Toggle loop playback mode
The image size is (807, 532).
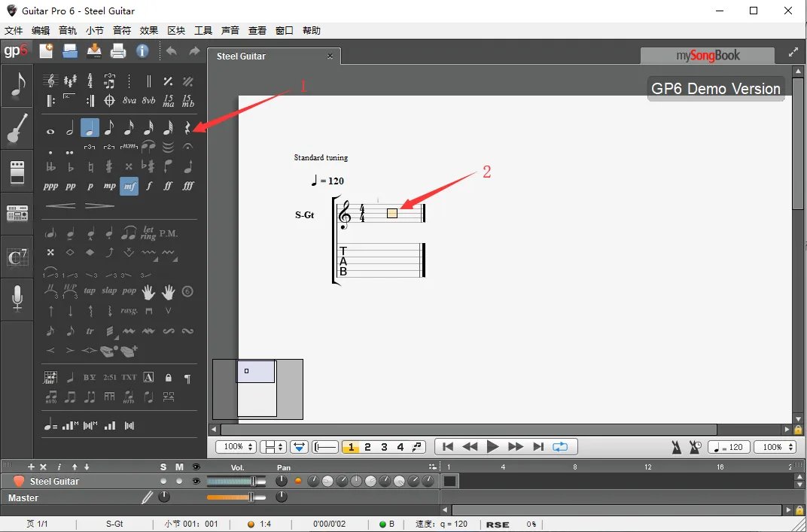560,446
